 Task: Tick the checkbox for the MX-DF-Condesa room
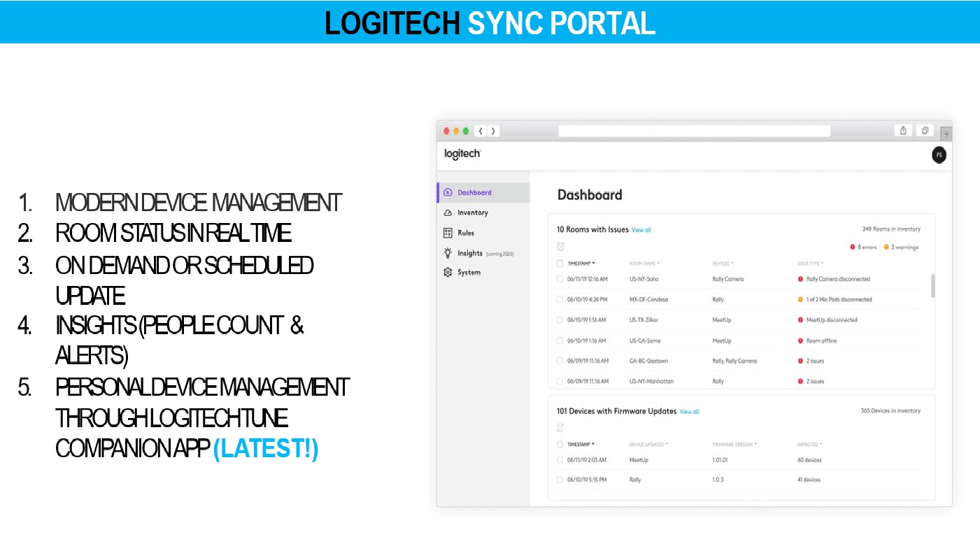point(560,299)
